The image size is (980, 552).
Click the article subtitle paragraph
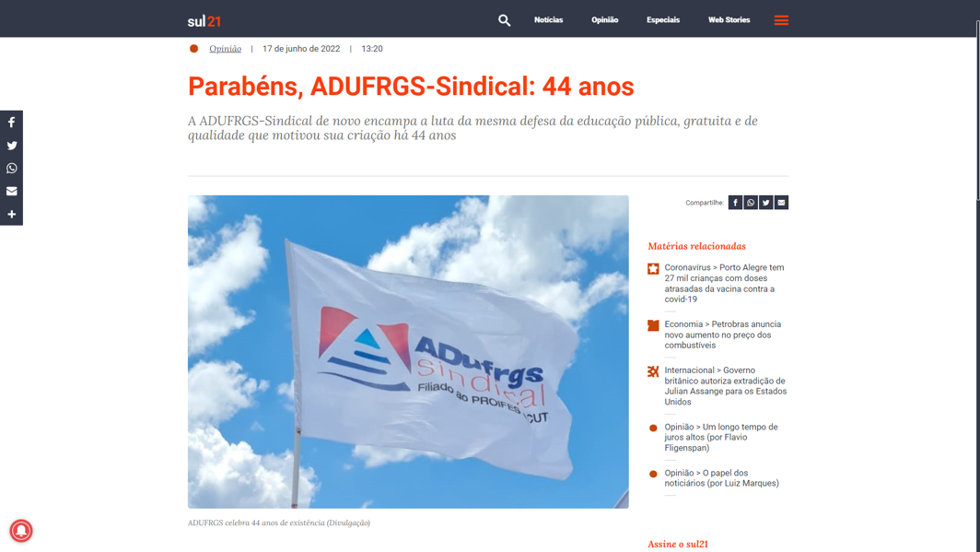click(x=472, y=128)
